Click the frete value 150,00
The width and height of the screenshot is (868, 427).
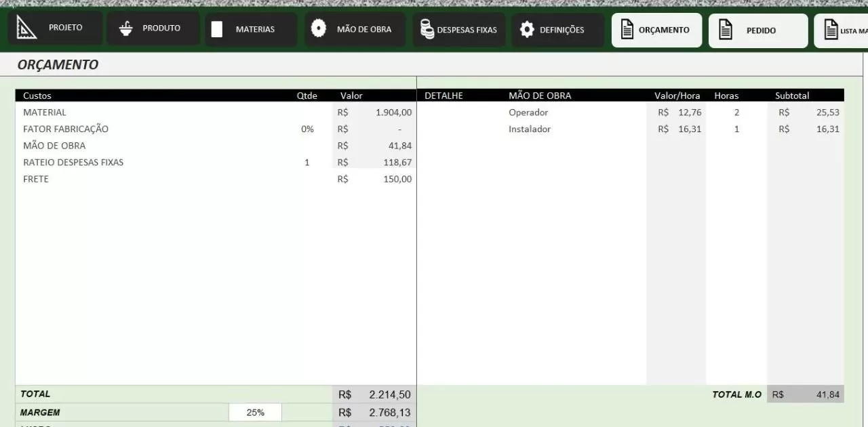397,179
